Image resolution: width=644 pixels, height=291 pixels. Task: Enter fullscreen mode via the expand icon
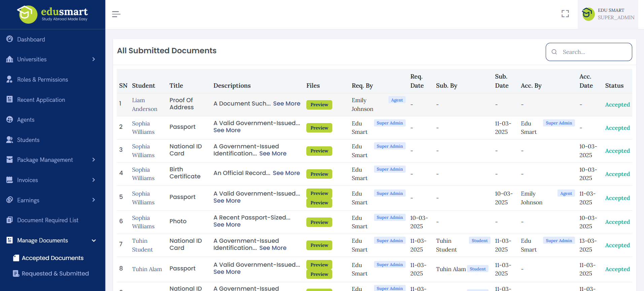[565, 14]
